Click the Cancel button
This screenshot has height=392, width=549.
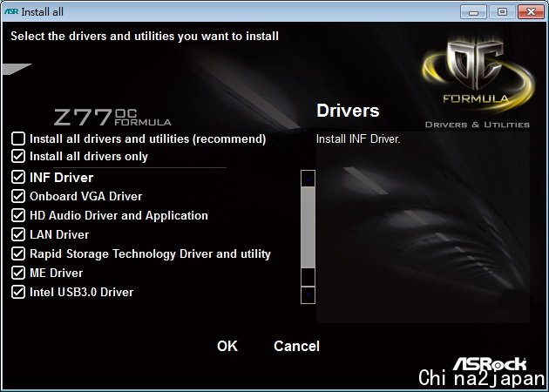pos(296,346)
